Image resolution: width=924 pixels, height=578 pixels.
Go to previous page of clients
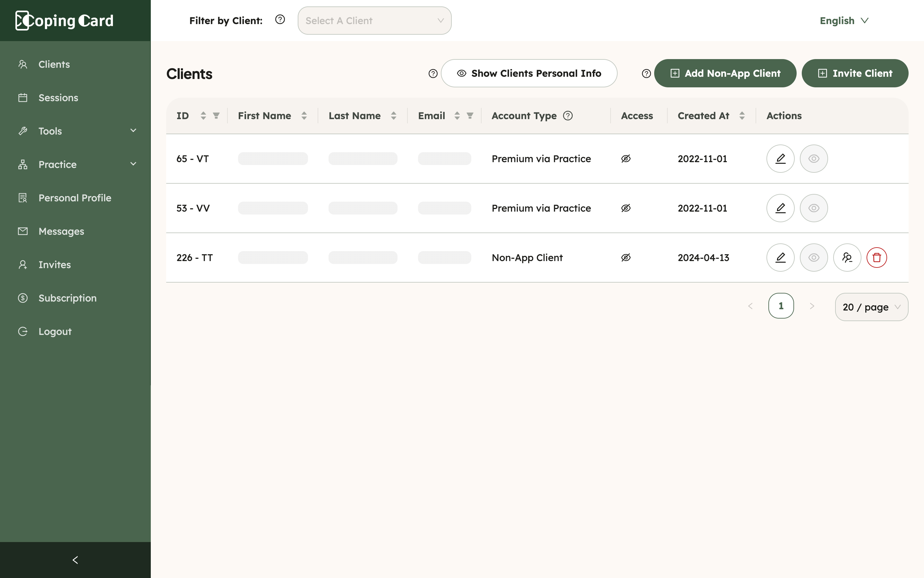tap(750, 306)
